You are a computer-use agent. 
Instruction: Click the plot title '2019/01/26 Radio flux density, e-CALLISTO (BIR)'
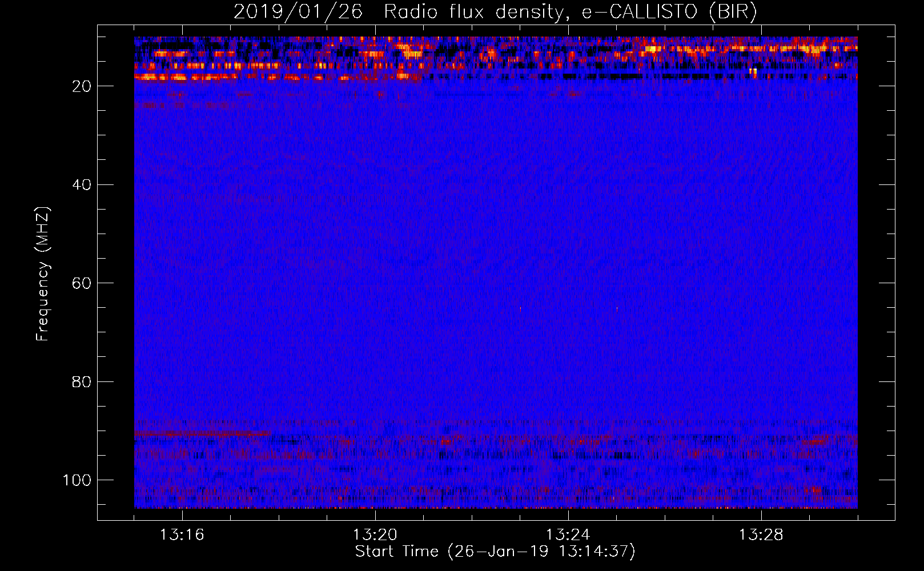pos(495,12)
